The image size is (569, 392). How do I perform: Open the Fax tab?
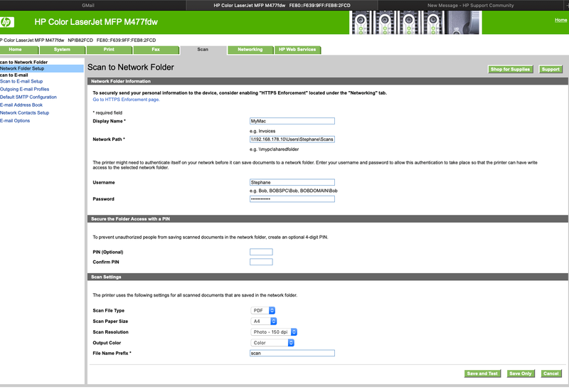coord(156,50)
